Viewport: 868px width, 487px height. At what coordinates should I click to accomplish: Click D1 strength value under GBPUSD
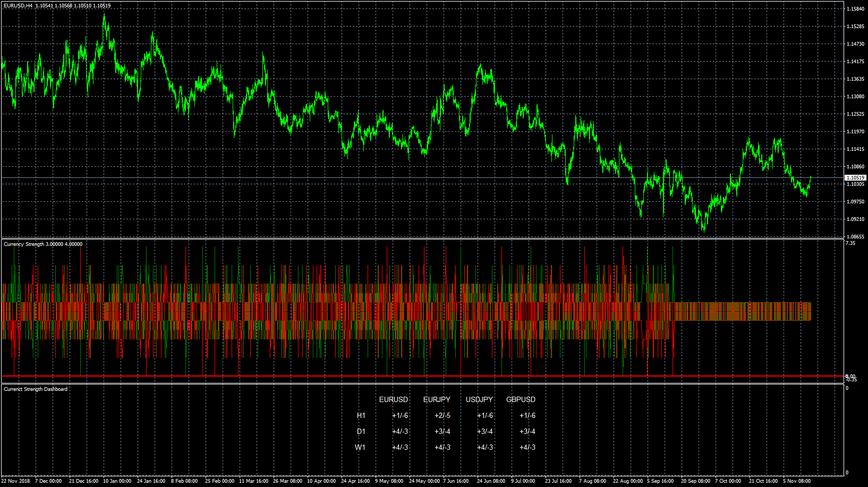pos(527,431)
